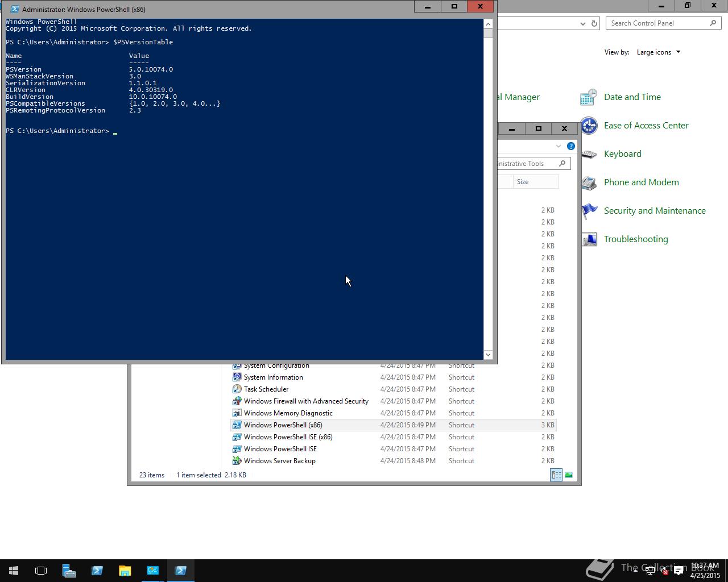Select Windows Server Backup shortcut

click(x=279, y=461)
